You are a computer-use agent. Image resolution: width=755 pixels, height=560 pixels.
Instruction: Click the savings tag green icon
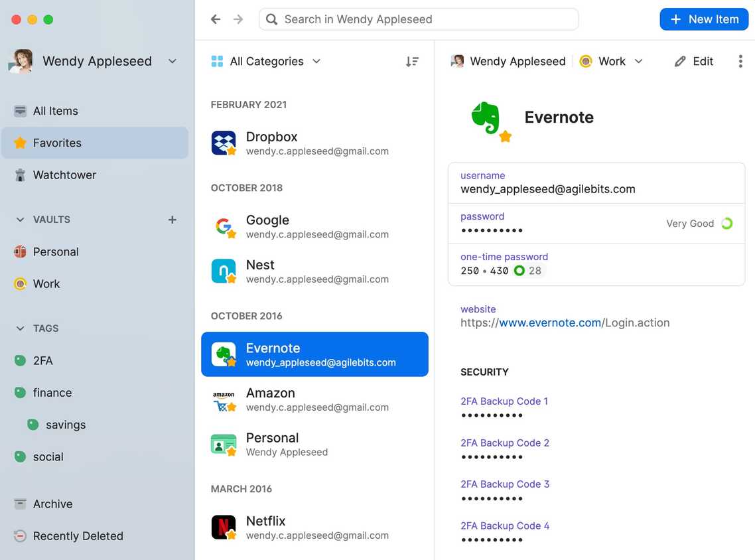point(33,424)
